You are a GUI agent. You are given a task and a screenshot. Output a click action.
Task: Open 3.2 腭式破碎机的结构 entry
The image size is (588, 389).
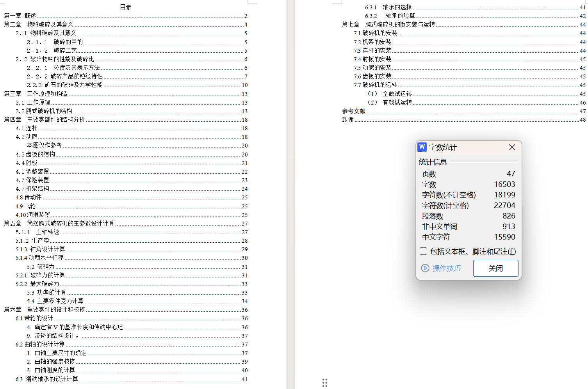click(x=132, y=111)
